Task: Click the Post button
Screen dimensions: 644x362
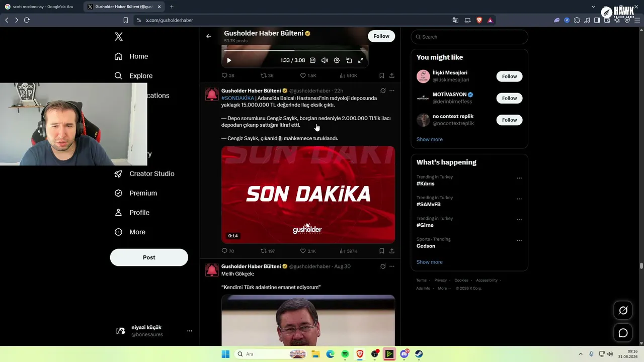Action: tap(149, 257)
